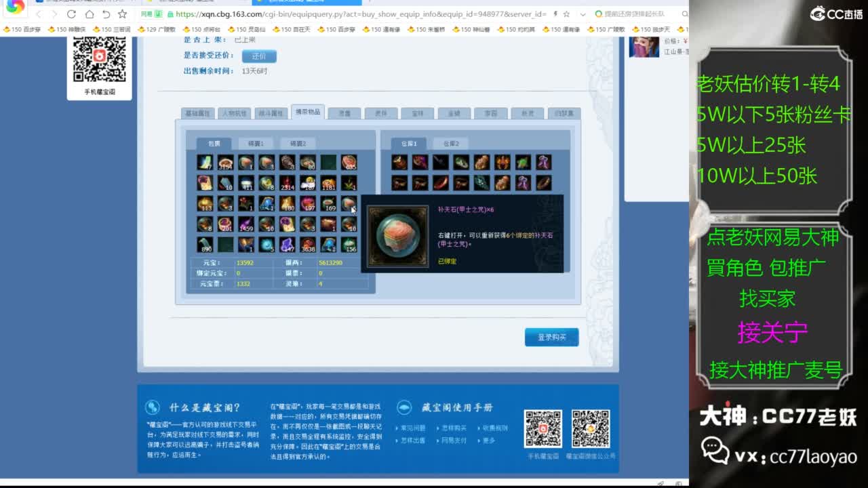868x488 pixels.
Task: Click the green item in warehouse top row
Action: pos(523,162)
